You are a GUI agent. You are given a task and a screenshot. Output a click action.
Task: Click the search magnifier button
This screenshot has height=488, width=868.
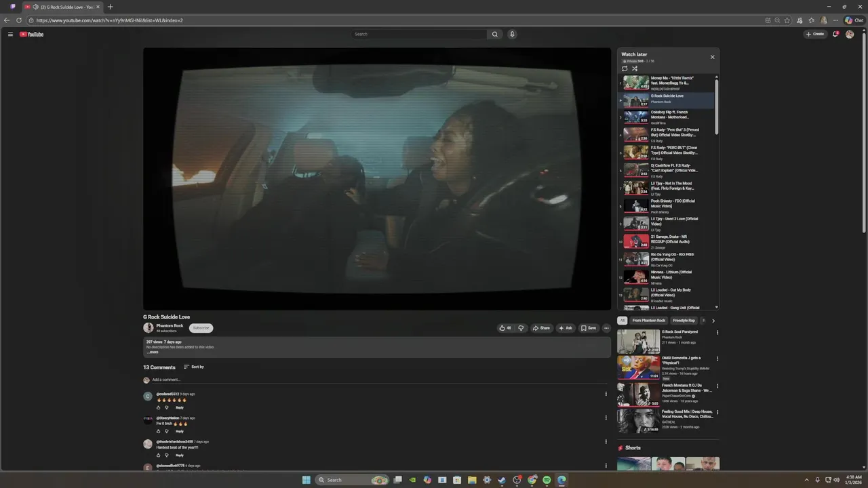pyautogui.click(x=495, y=34)
